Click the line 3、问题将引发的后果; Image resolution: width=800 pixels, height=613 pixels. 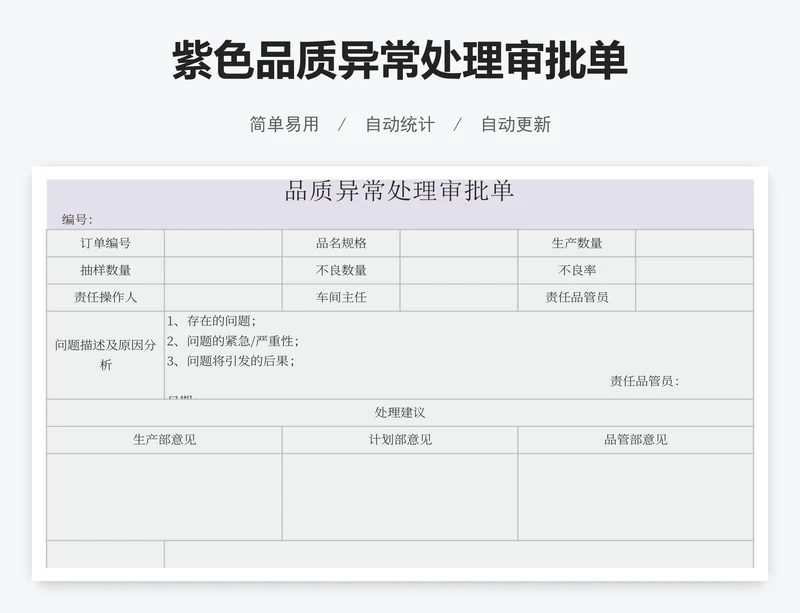point(231,361)
